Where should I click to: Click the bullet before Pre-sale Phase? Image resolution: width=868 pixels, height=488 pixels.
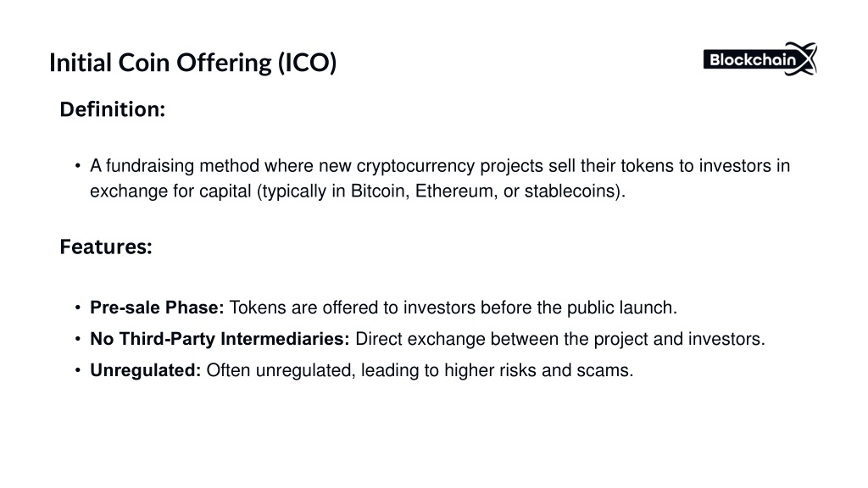(77, 307)
